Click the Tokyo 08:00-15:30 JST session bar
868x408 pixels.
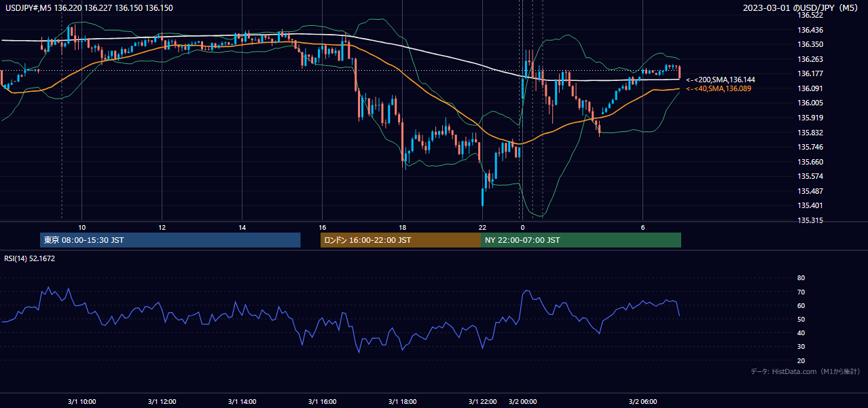pyautogui.click(x=170, y=240)
